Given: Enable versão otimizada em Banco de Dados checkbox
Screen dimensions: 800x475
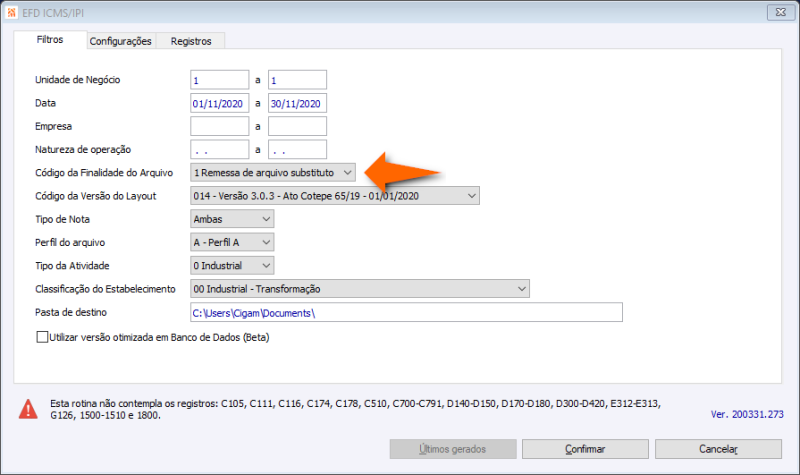Looking at the screenshot, I should [x=42, y=337].
